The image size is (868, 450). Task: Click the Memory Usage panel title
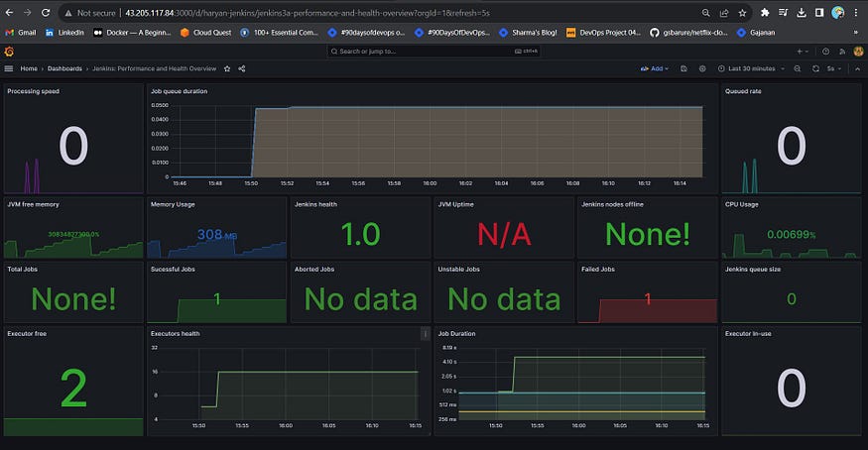click(173, 204)
